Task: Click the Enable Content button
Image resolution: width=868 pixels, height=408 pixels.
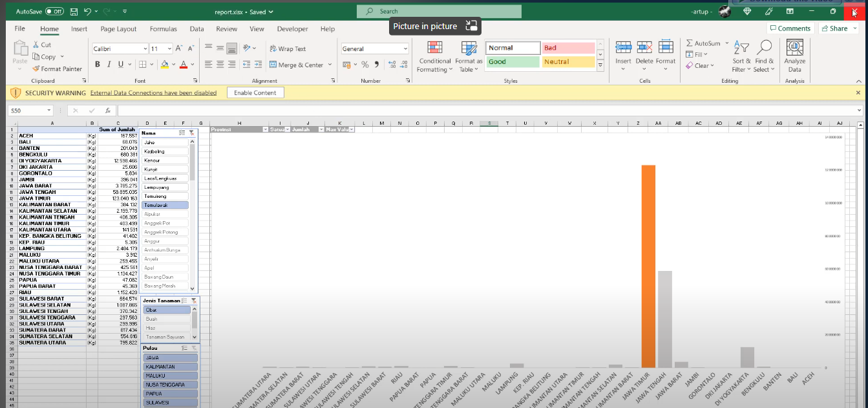Action: [x=255, y=92]
